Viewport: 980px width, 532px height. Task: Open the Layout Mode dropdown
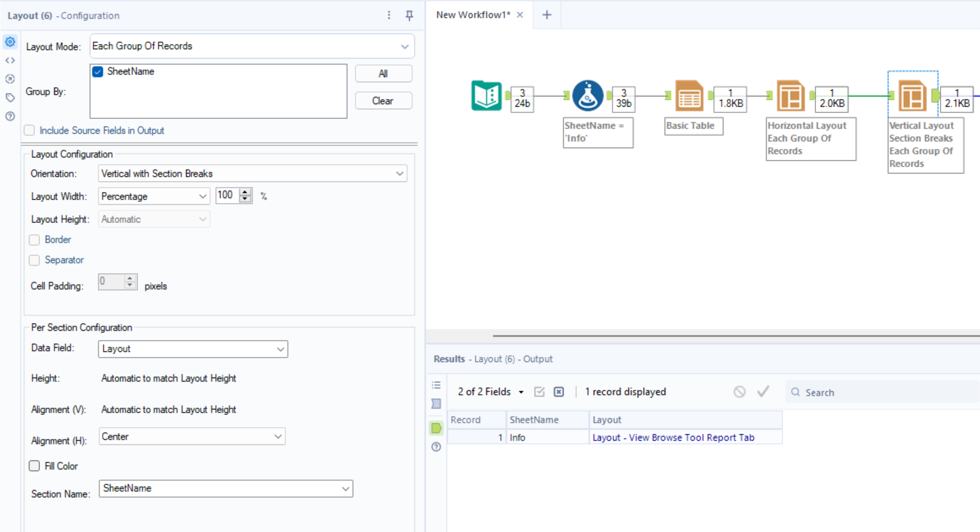tap(252, 46)
